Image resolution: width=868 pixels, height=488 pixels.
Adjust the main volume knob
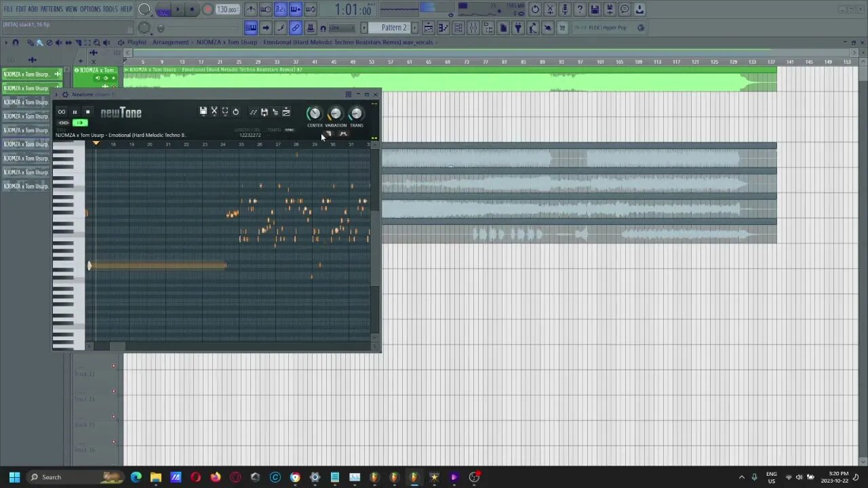[x=144, y=9]
